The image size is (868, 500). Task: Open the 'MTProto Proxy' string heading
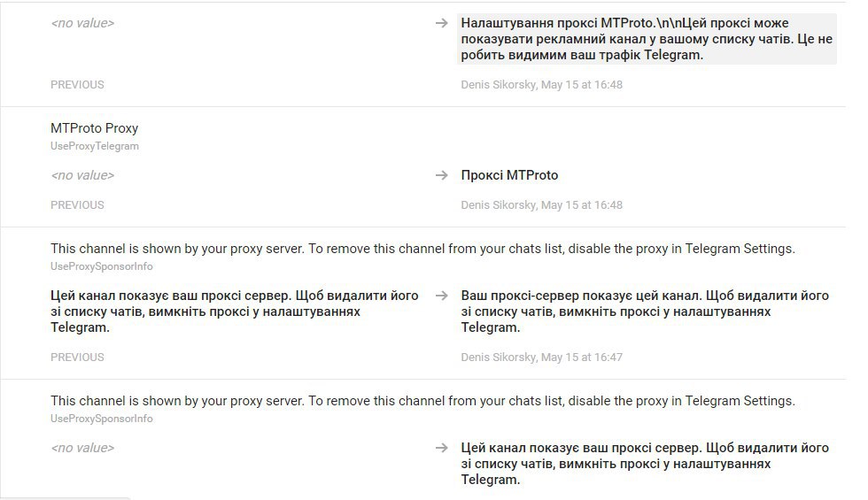click(x=94, y=128)
